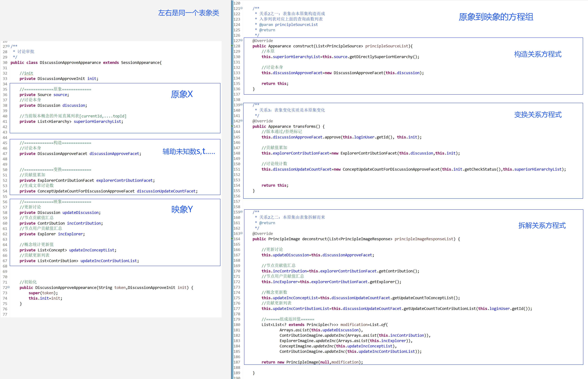Collapse constructor fold at line 72

point(9,287)
